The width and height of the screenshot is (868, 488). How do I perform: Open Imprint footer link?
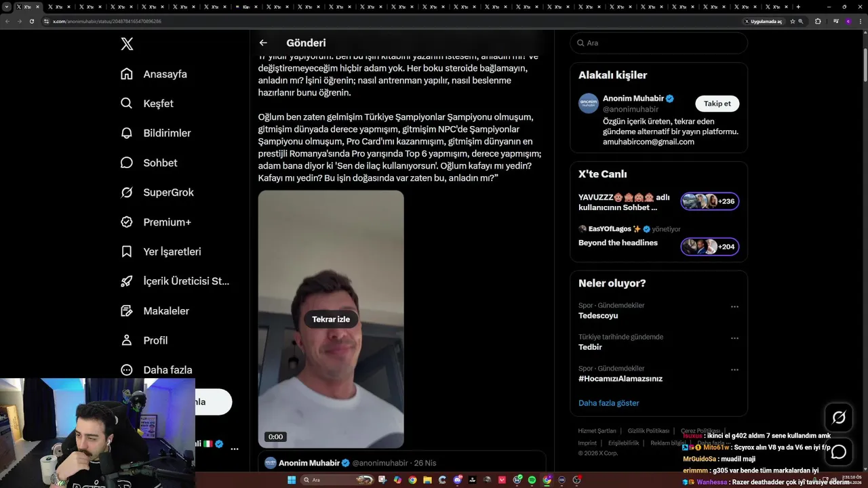pos(587,443)
